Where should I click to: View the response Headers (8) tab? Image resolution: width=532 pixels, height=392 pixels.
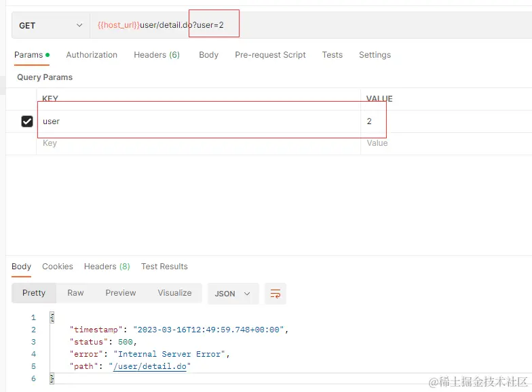pyautogui.click(x=107, y=267)
